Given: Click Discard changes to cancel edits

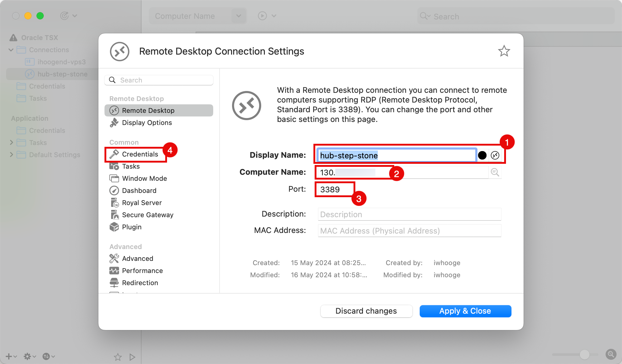Looking at the screenshot, I should [x=366, y=311].
